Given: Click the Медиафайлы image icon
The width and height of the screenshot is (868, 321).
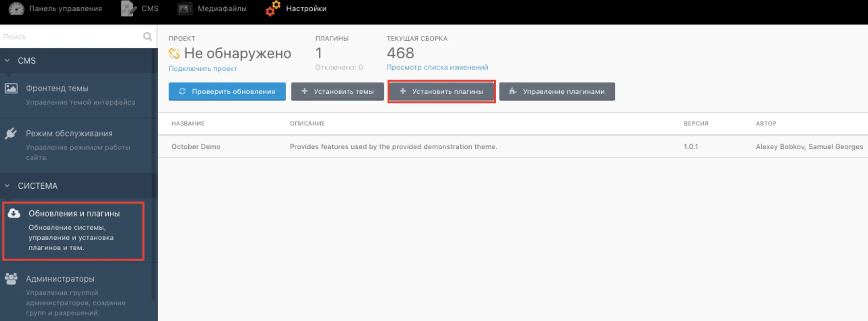Looking at the screenshot, I should pos(184,8).
